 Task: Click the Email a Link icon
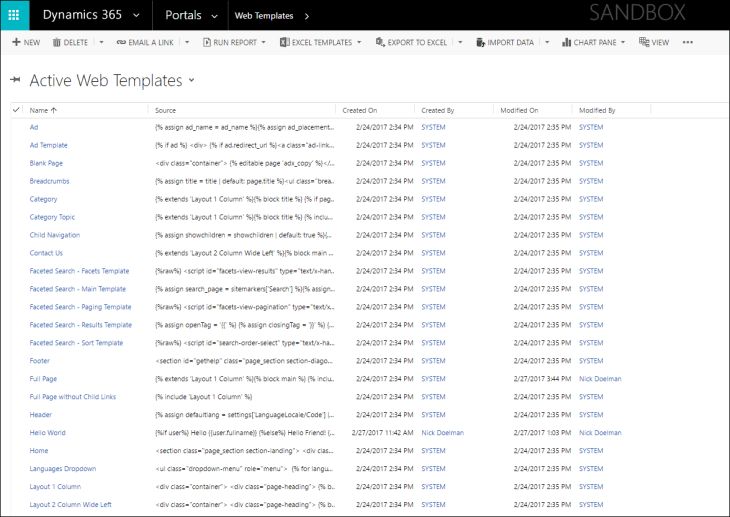pos(121,43)
